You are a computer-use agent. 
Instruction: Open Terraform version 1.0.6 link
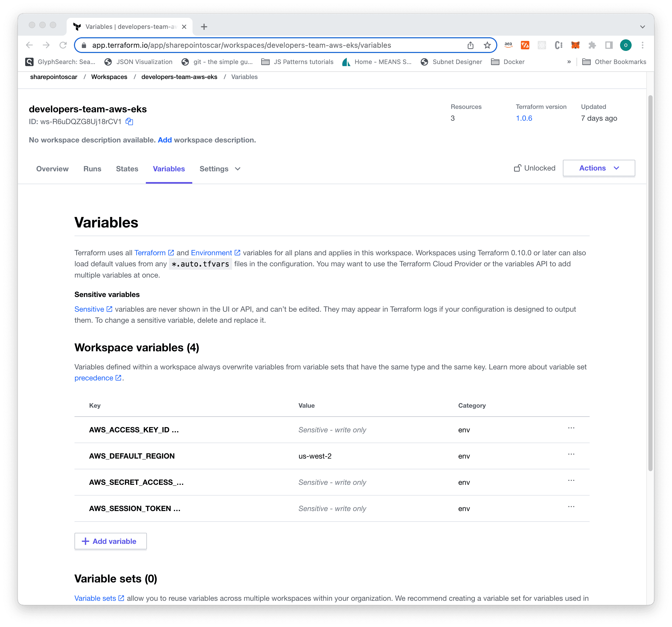(524, 118)
